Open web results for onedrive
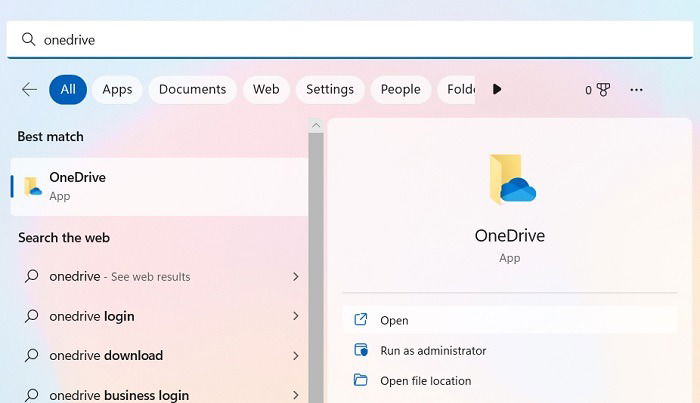The width and height of the screenshot is (700, 403). 159,277
